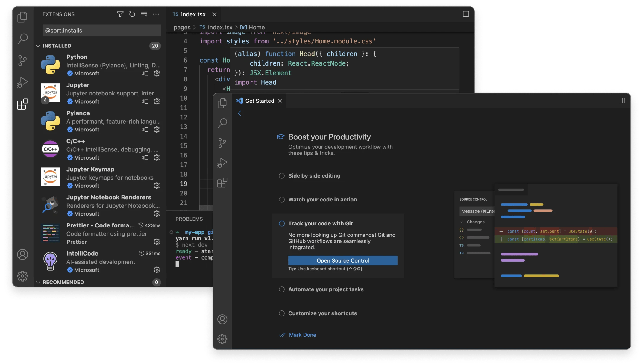Click the Open Source Control button

pos(342,260)
